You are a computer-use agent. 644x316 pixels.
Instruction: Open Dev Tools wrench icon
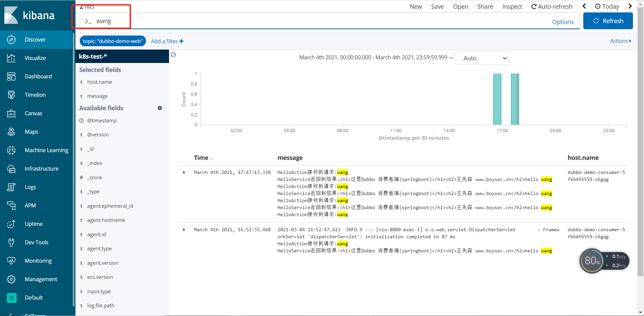point(11,242)
